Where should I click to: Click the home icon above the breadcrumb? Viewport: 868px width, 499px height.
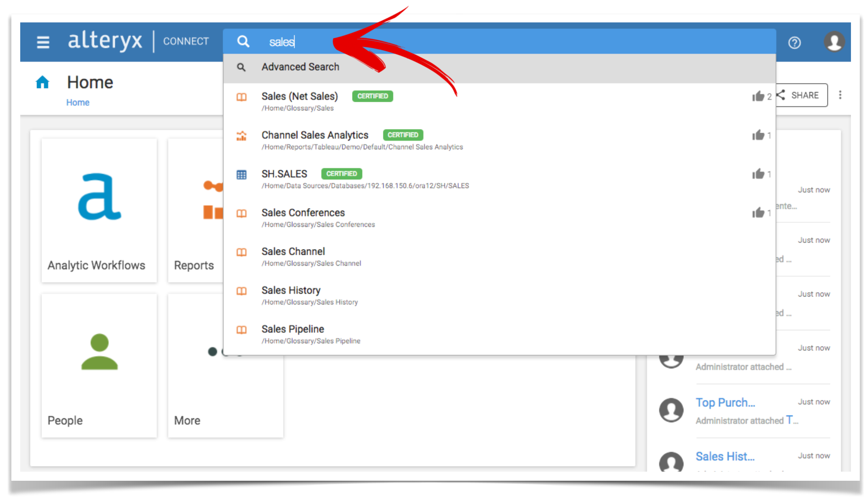tap(43, 82)
